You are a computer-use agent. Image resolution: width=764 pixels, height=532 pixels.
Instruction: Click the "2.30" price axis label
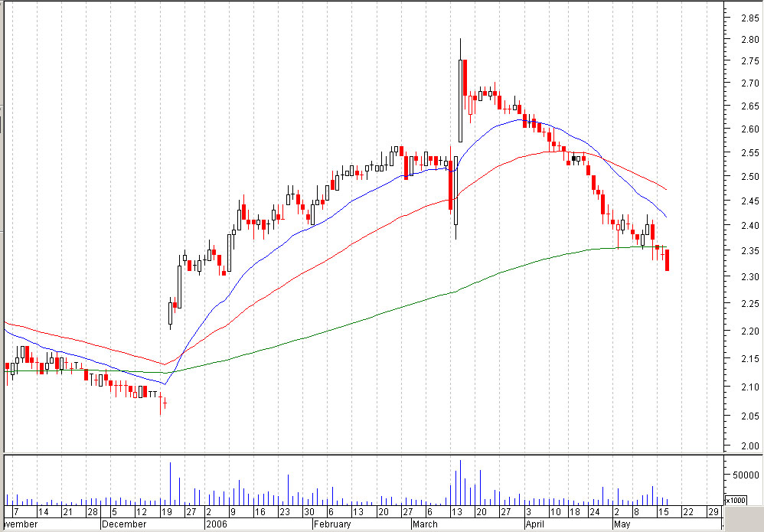750,277
